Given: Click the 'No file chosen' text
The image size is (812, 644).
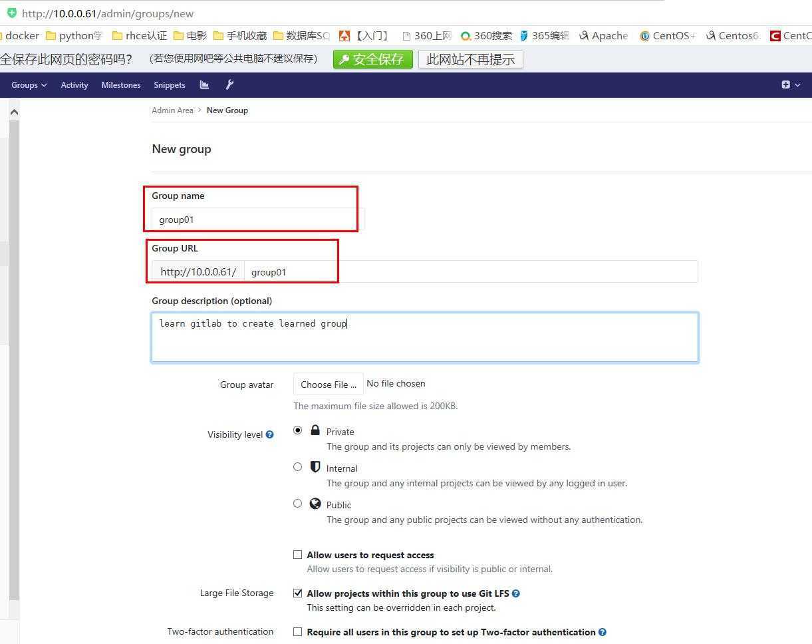Looking at the screenshot, I should click(396, 383).
